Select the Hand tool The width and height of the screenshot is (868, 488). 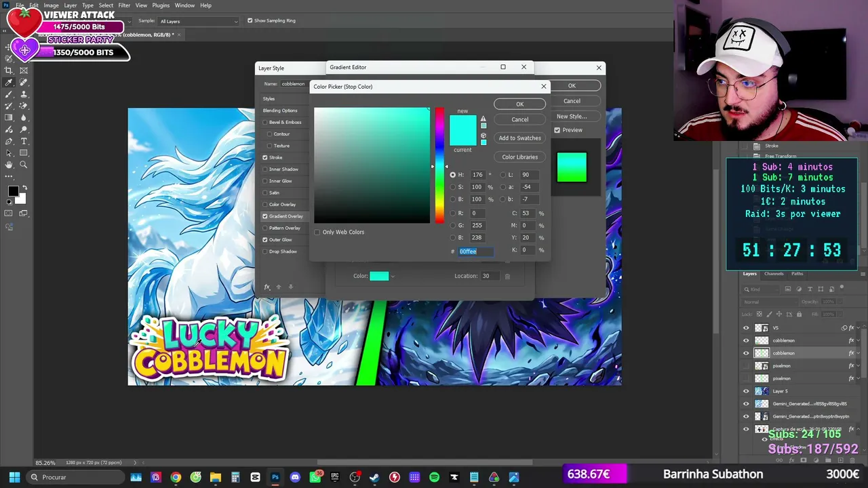tap(9, 165)
